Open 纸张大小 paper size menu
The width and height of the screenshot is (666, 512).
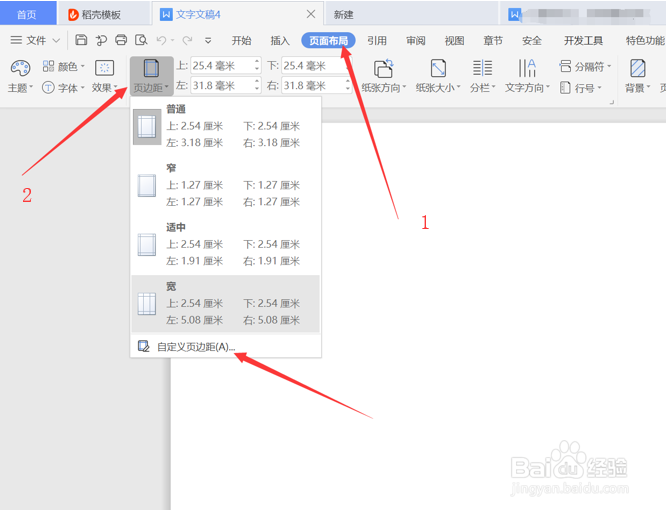438,76
